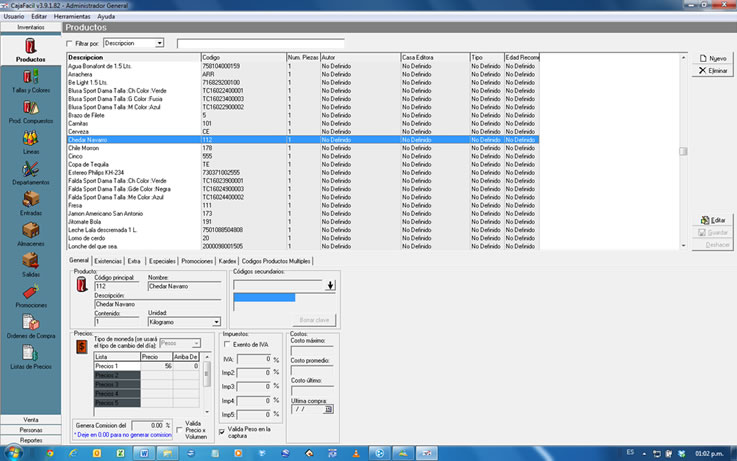
Task: Click the Nuevo button
Action: coord(712,58)
